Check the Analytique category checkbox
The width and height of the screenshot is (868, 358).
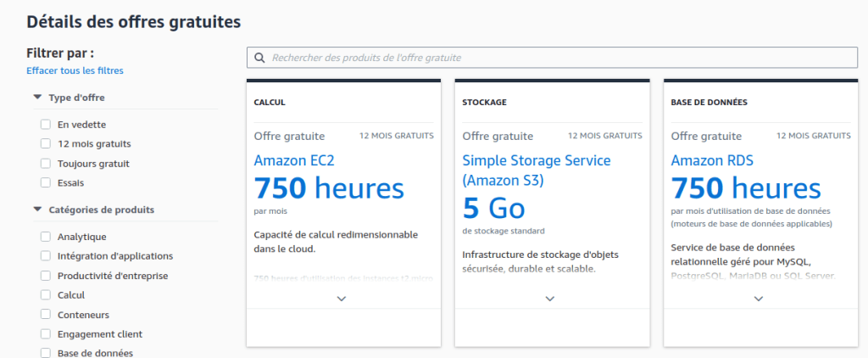tap(46, 237)
